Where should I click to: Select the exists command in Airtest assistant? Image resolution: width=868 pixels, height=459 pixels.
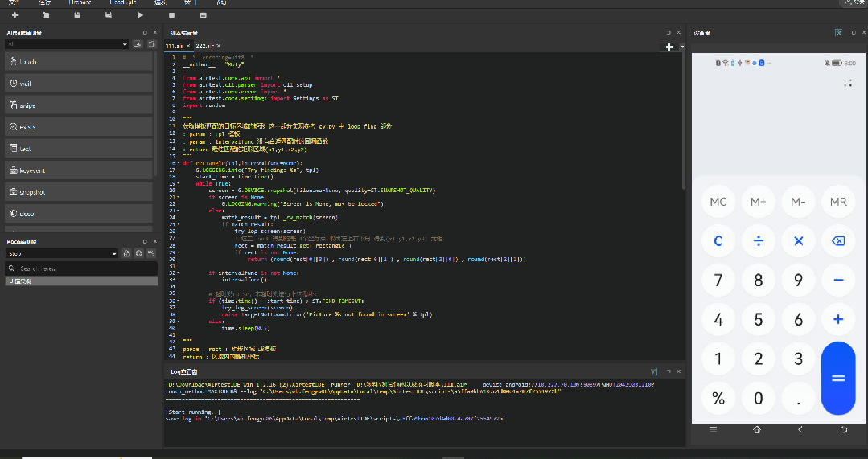(x=79, y=127)
